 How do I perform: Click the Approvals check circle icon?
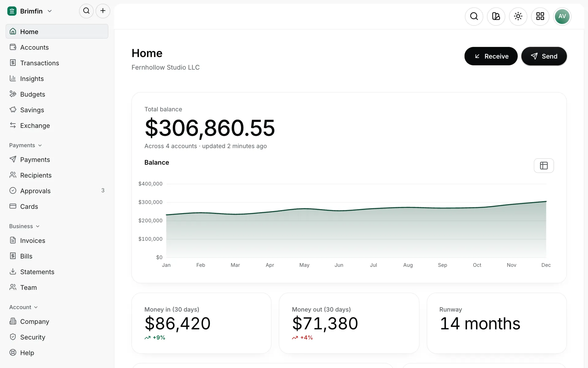pyautogui.click(x=13, y=190)
